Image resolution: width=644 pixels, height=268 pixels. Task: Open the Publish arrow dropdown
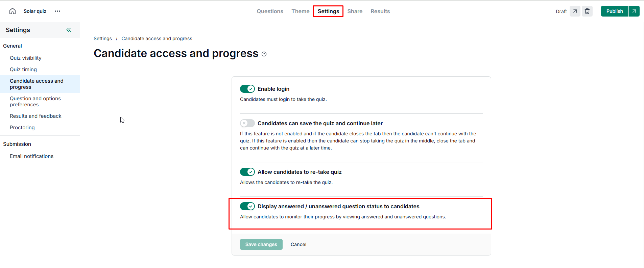[634, 11]
